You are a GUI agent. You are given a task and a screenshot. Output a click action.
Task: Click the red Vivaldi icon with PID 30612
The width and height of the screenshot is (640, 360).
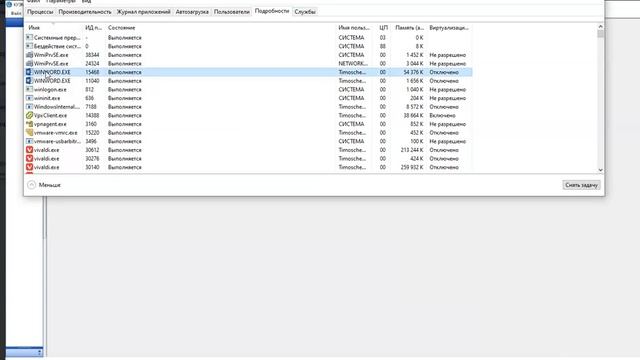click(x=29, y=150)
